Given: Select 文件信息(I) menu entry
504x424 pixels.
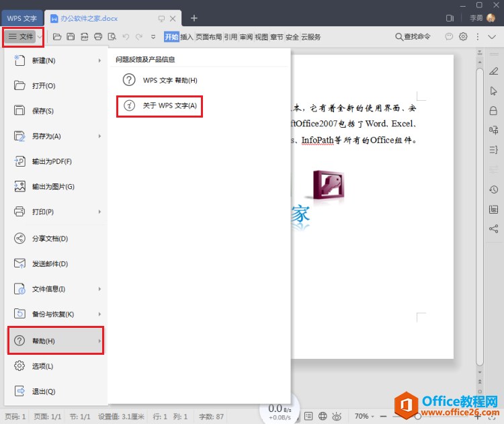Looking at the screenshot, I should 56,289.
